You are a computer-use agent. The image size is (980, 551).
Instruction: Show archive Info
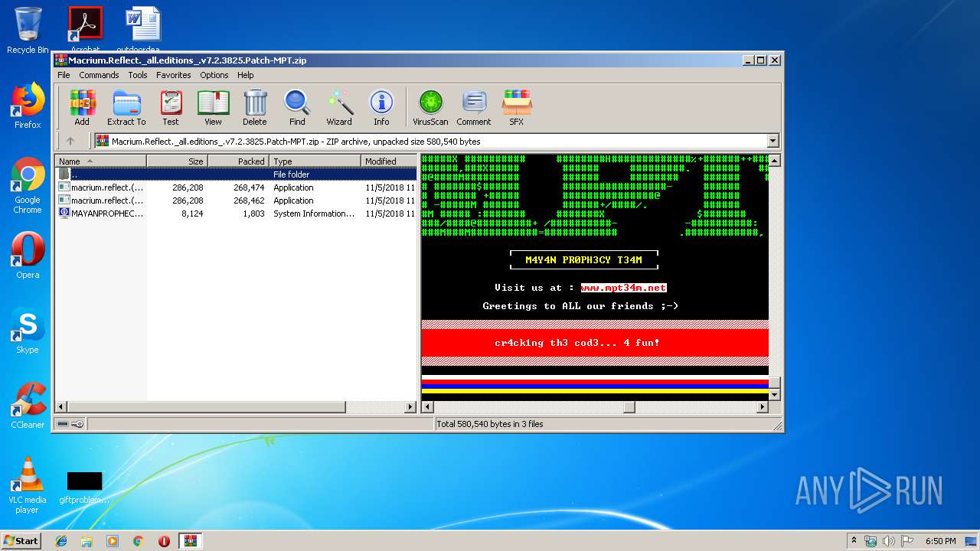tap(381, 108)
